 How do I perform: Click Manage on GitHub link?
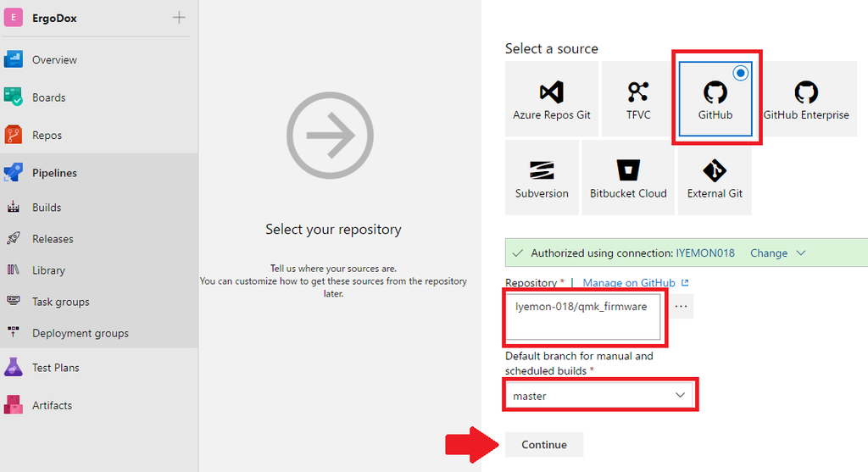[x=629, y=283]
